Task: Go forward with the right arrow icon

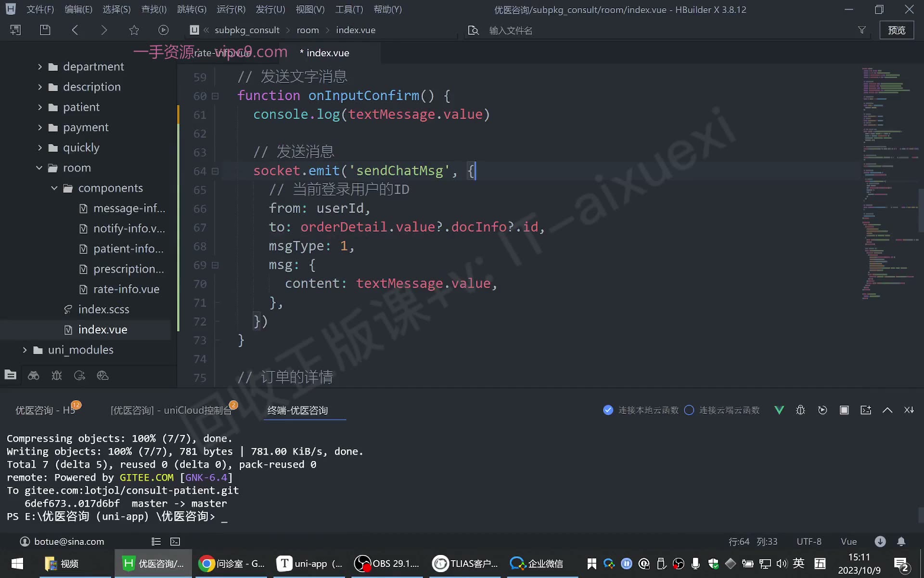Action: coord(104,30)
